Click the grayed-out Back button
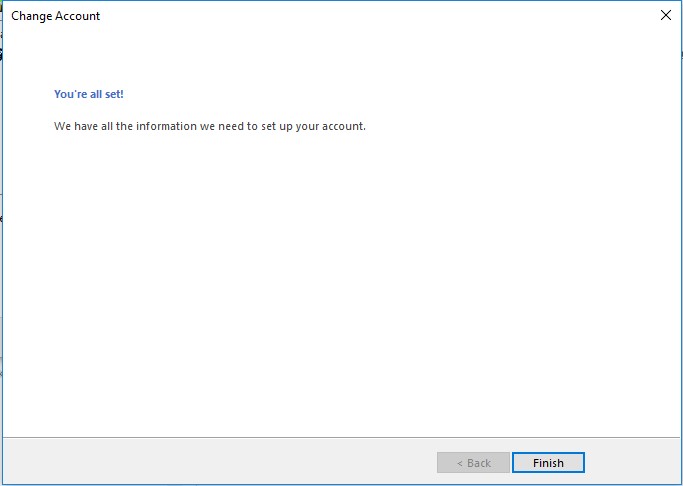The height and width of the screenshot is (486, 683). (x=473, y=462)
